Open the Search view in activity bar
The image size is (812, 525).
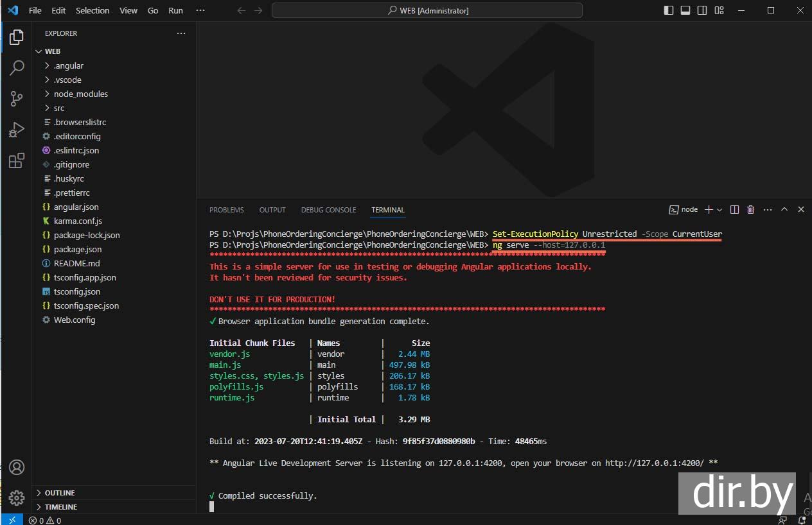pyautogui.click(x=17, y=67)
